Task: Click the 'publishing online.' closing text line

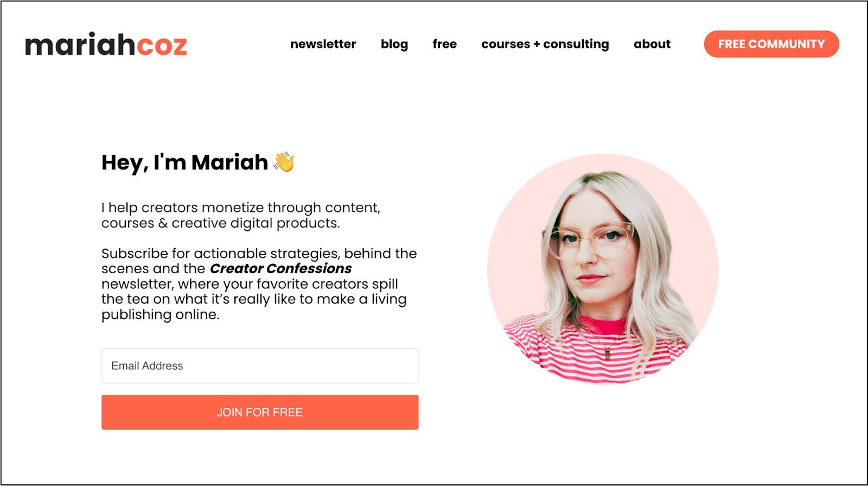Action: click(161, 315)
